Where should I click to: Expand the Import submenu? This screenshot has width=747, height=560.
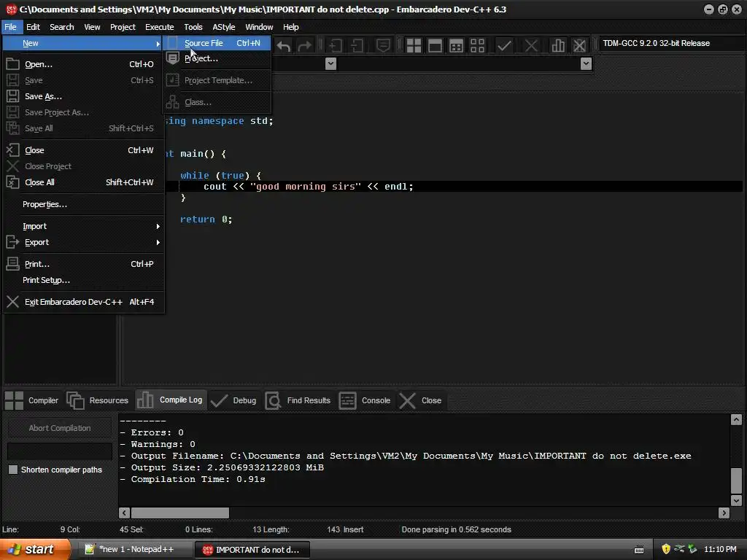click(x=158, y=226)
